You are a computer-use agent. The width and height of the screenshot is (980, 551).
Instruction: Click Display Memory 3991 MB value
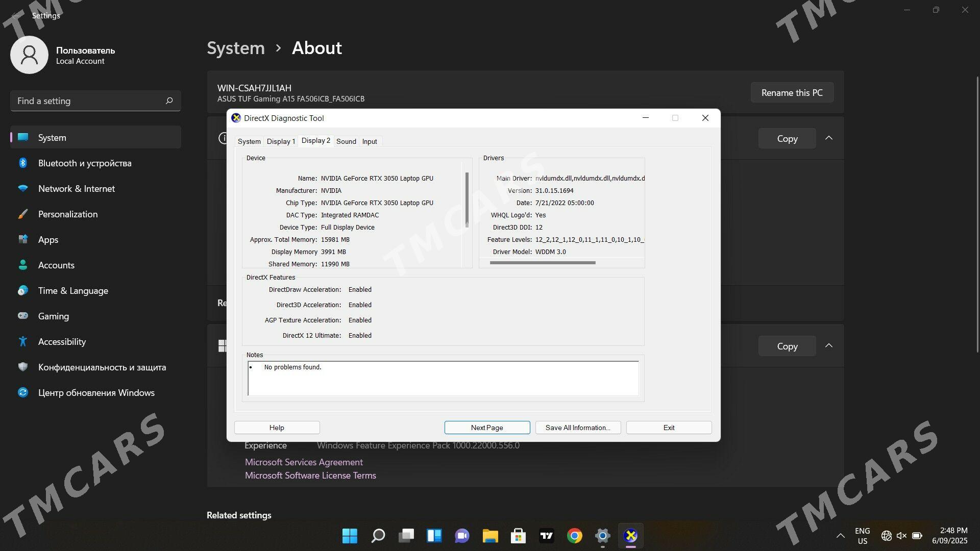(333, 252)
